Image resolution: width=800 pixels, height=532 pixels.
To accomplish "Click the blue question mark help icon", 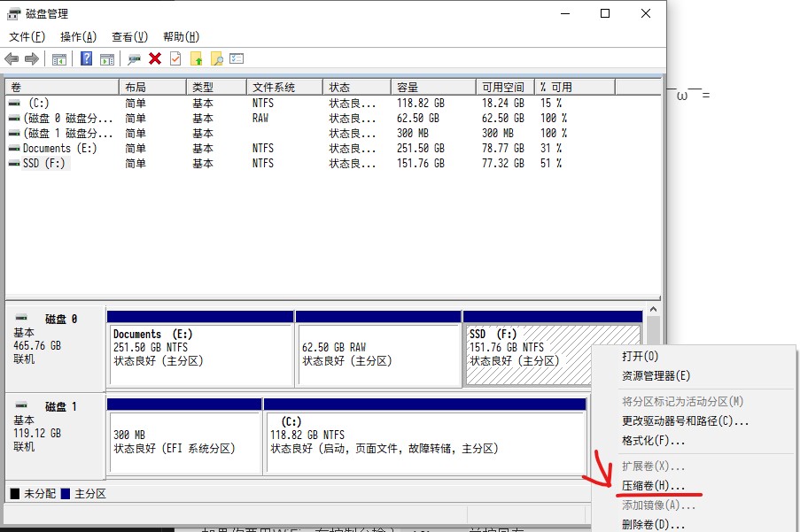I will click(x=87, y=58).
